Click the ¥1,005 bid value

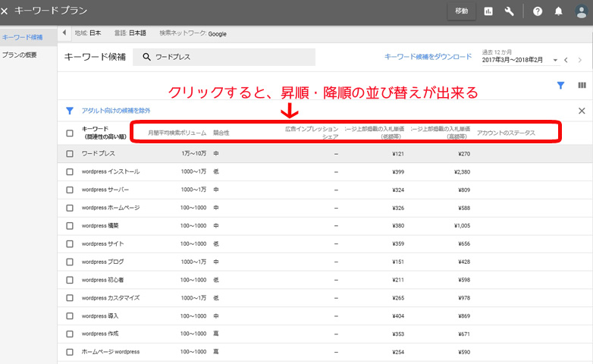[x=462, y=226]
